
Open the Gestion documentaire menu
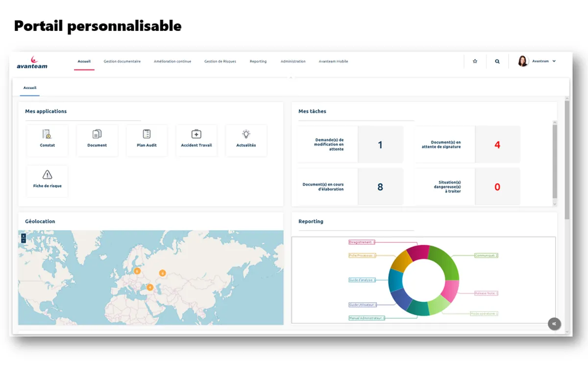point(122,61)
